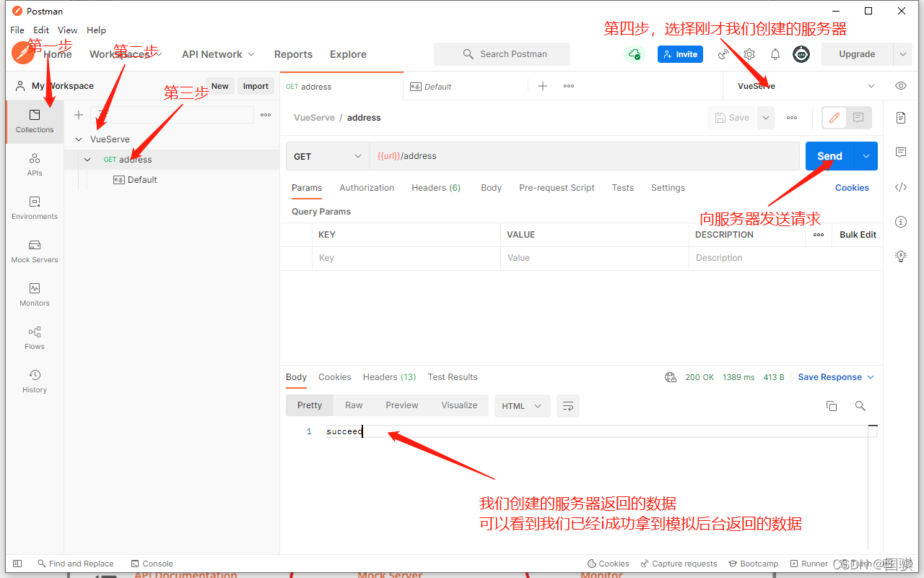This screenshot has width=924, height=578.
Task: Click the sync status cloud icon
Action: 634,54
